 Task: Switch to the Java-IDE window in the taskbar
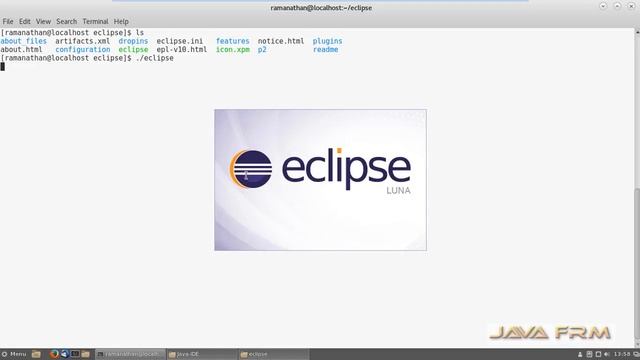click(202, 354)
